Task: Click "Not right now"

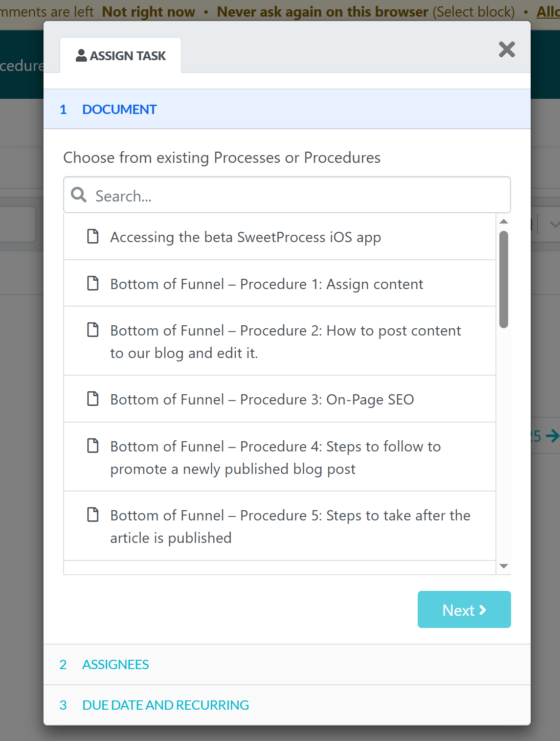Action: point(148,11)
